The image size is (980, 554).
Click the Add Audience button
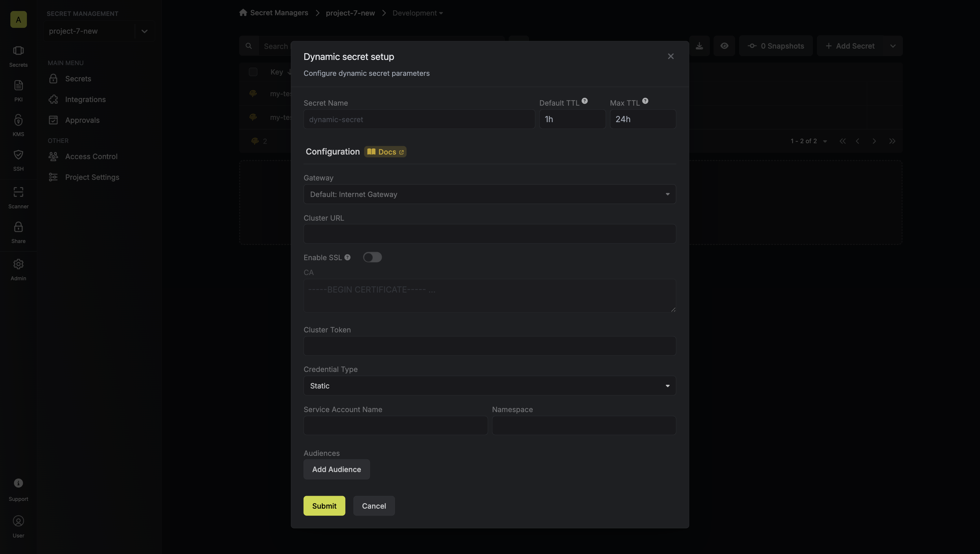(336, 469)
